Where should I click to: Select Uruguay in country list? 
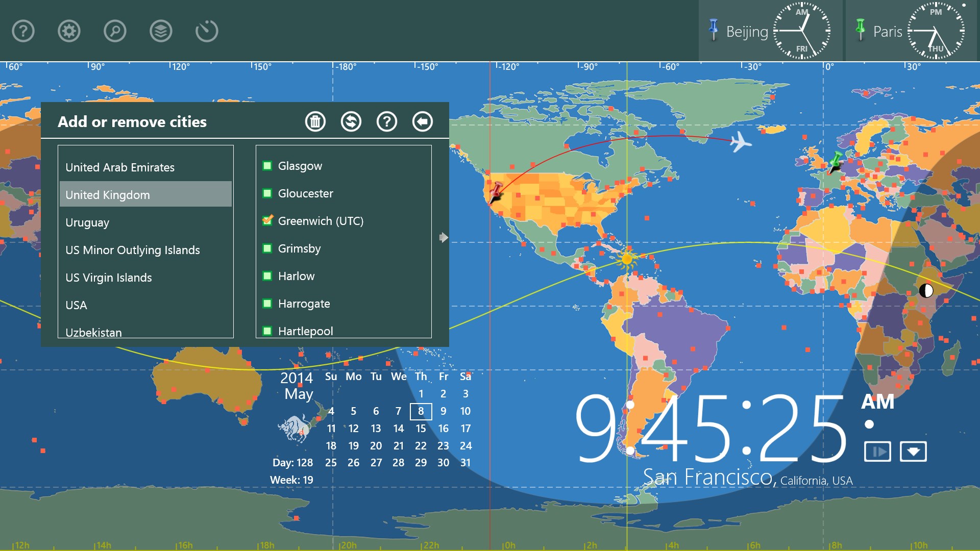coord(87,222)
